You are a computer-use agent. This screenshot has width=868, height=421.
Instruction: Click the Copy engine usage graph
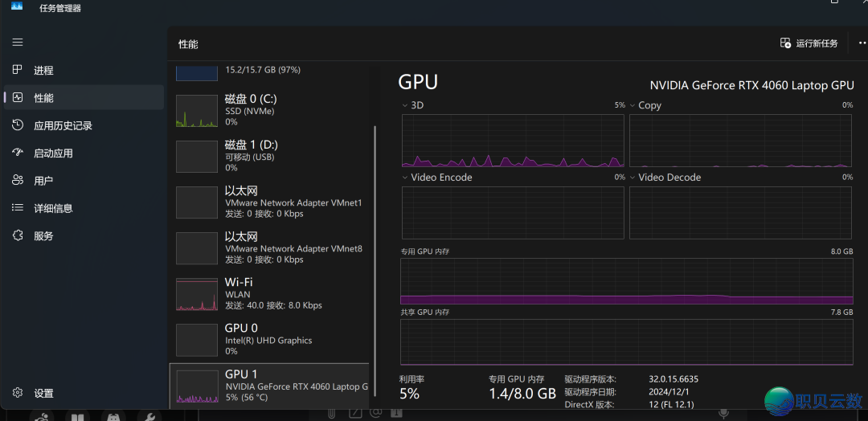pos(741,141)
